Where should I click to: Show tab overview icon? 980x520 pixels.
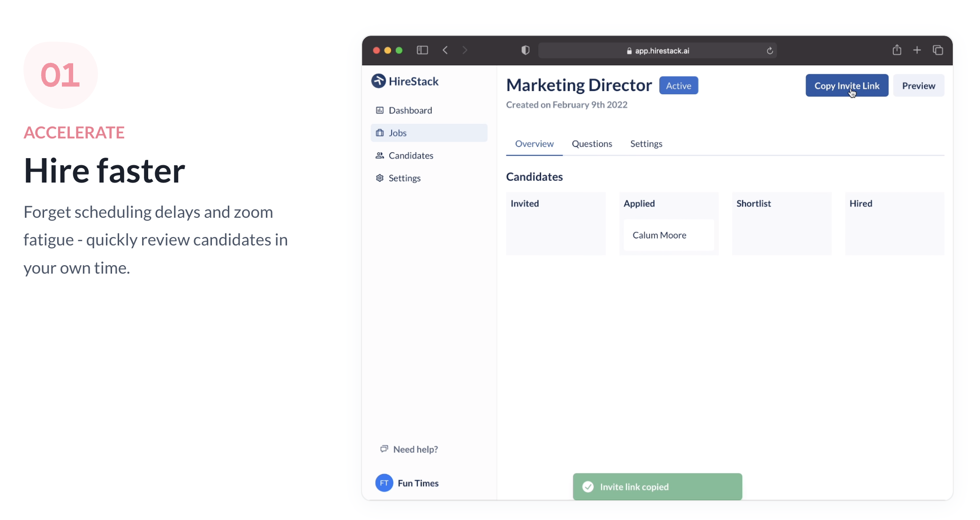coord(938,50)
